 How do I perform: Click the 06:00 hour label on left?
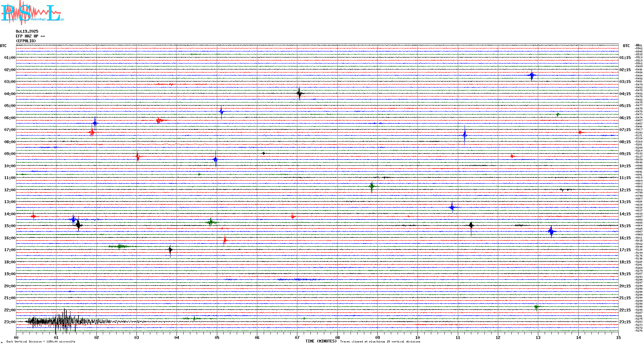point(10,118)
